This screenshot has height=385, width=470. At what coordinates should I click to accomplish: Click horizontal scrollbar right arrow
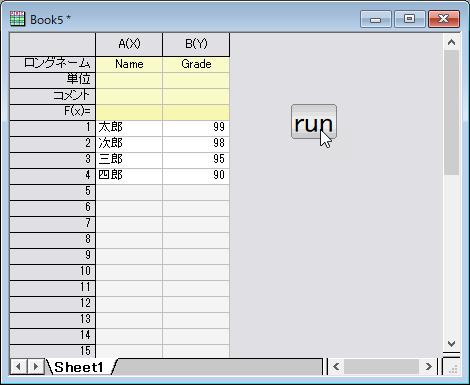(429, 367)
